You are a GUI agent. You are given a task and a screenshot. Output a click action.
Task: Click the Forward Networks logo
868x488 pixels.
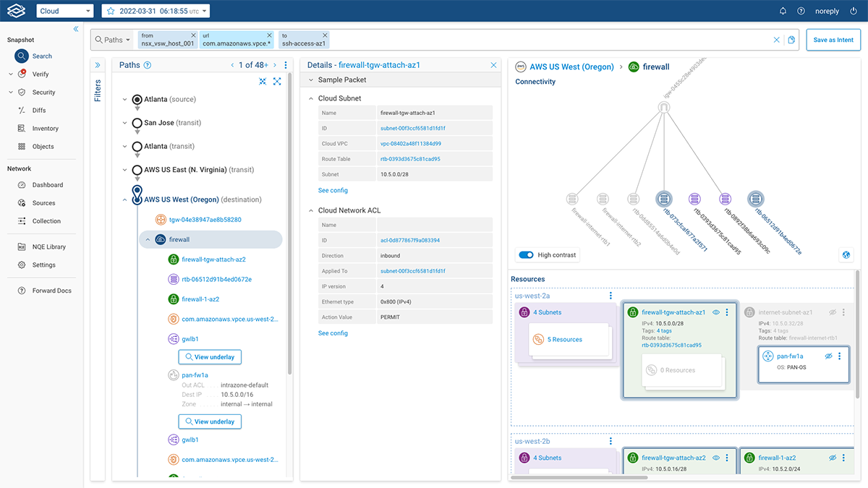pos(16,11)
